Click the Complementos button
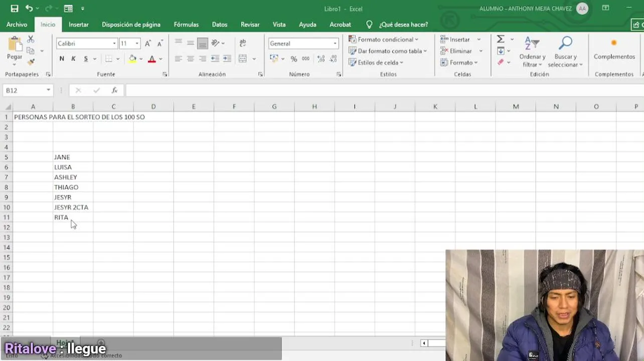Viewport: 644px width, 361px height. (614, 49)
